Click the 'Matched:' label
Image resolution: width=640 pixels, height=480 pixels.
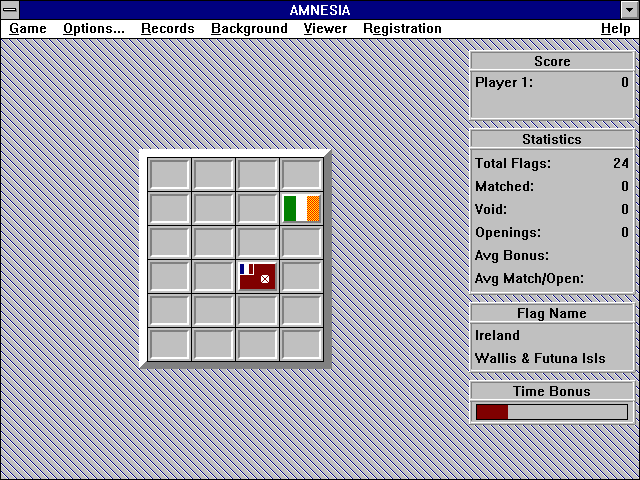[x=504, y=187]
